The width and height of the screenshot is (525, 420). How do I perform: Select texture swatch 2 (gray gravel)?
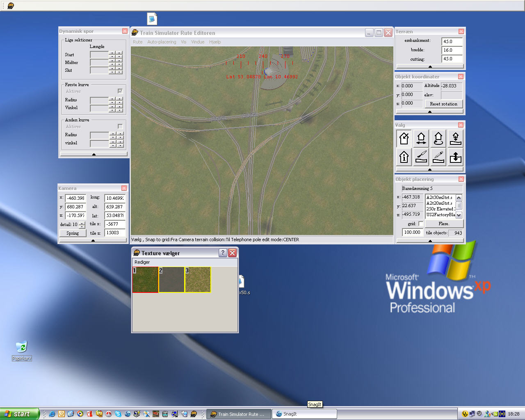(171, 280)
